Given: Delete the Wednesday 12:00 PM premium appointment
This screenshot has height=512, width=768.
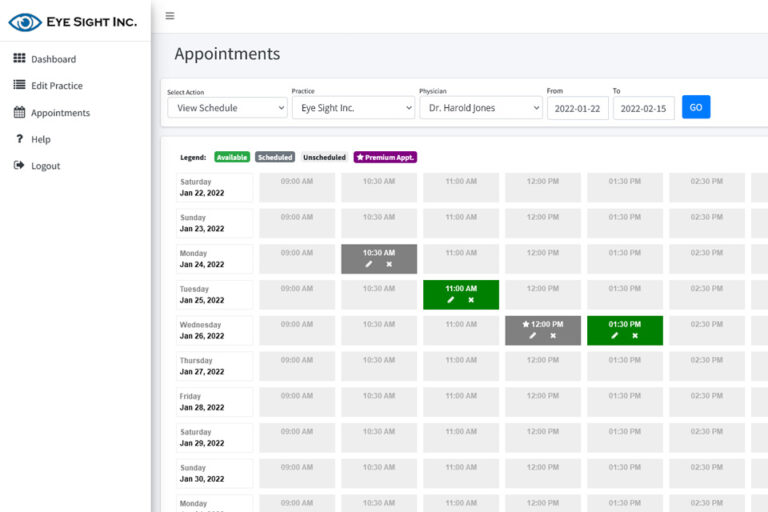Looking at the screenshot, I should (x=553, y=336).
